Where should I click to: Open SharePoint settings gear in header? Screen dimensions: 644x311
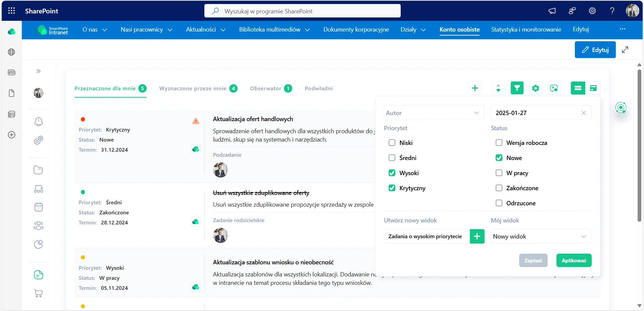(592, 11)
